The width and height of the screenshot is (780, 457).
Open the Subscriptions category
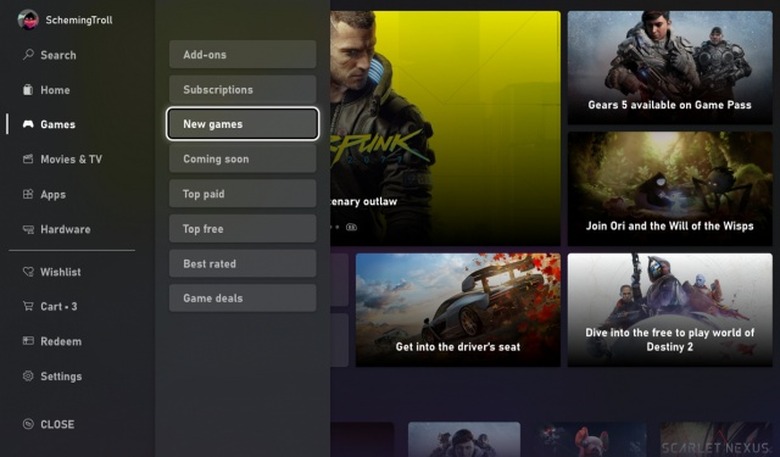(x=242, y=90)
